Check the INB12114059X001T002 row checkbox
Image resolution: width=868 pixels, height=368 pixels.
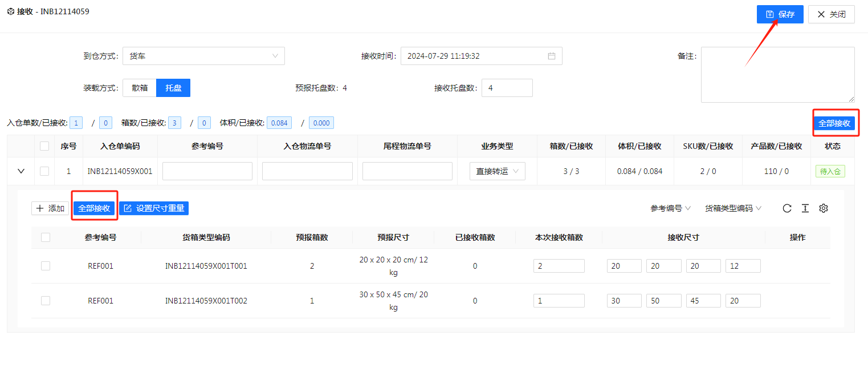point(46,301)
